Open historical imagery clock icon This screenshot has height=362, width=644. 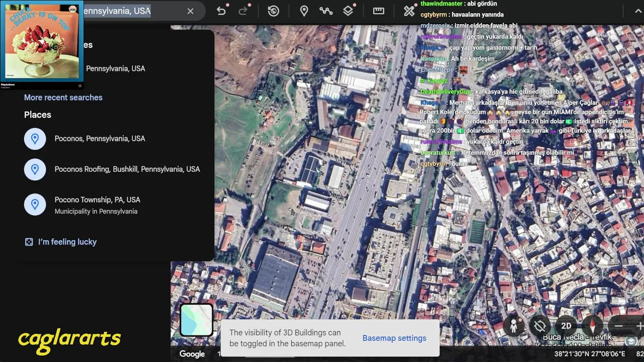[x=274, y=11]
